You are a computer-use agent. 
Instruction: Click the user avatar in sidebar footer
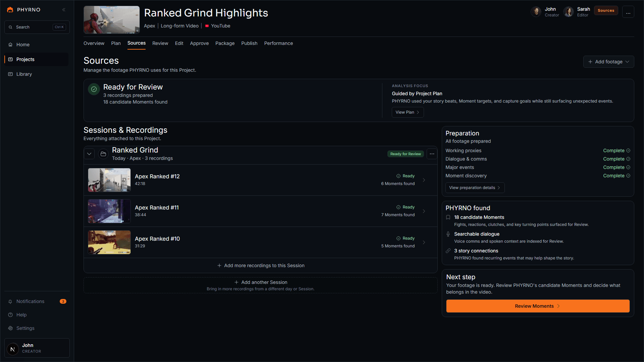[13, 349]
